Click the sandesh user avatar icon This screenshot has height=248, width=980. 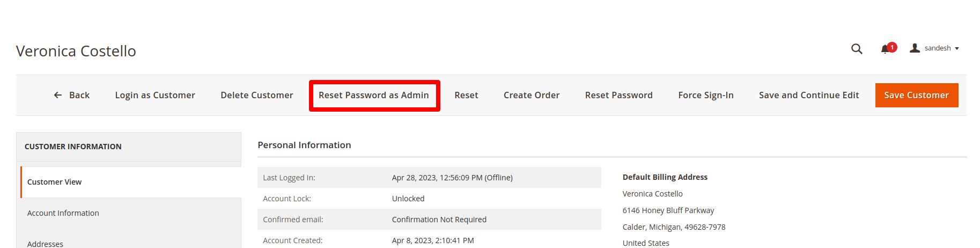click(x=915, y=48)
